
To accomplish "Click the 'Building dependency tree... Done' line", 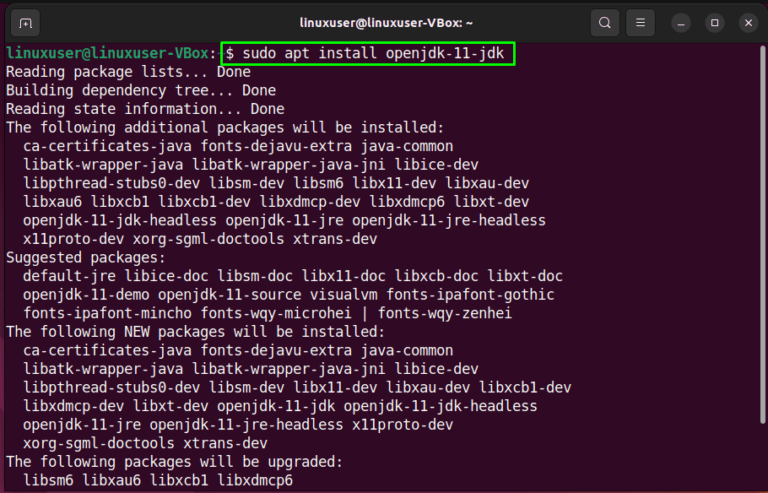I will click(140, 90).
